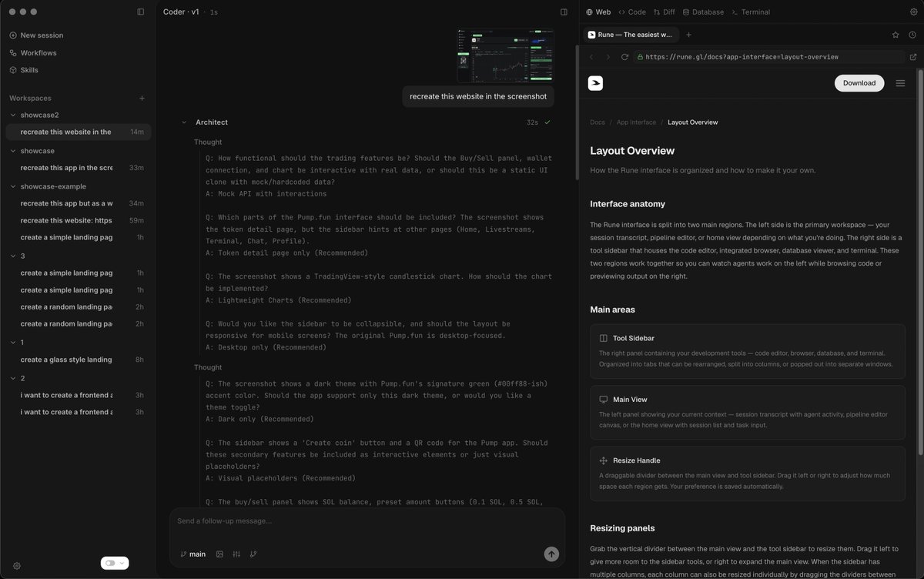Select session 'recreate this website in the' 14m
Viewport: 924px width, 579px height.
79,132
